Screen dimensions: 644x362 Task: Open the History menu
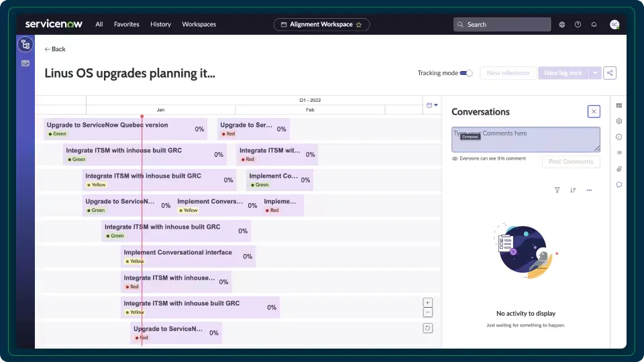click(x=160, y=24)
